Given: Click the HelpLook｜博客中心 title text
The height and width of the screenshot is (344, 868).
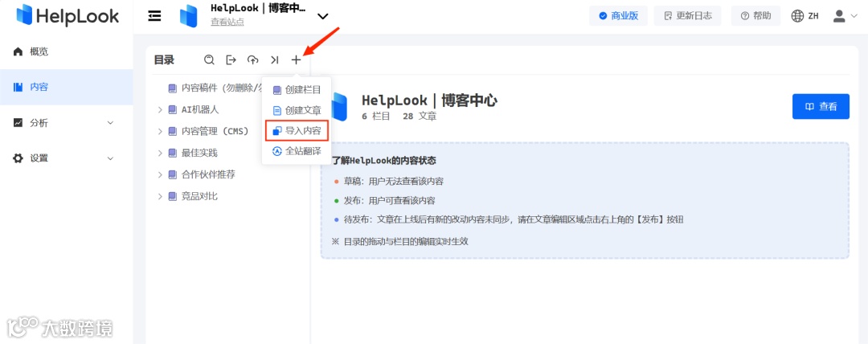Looking at the screenshot, I should click(x=429, y=100).
